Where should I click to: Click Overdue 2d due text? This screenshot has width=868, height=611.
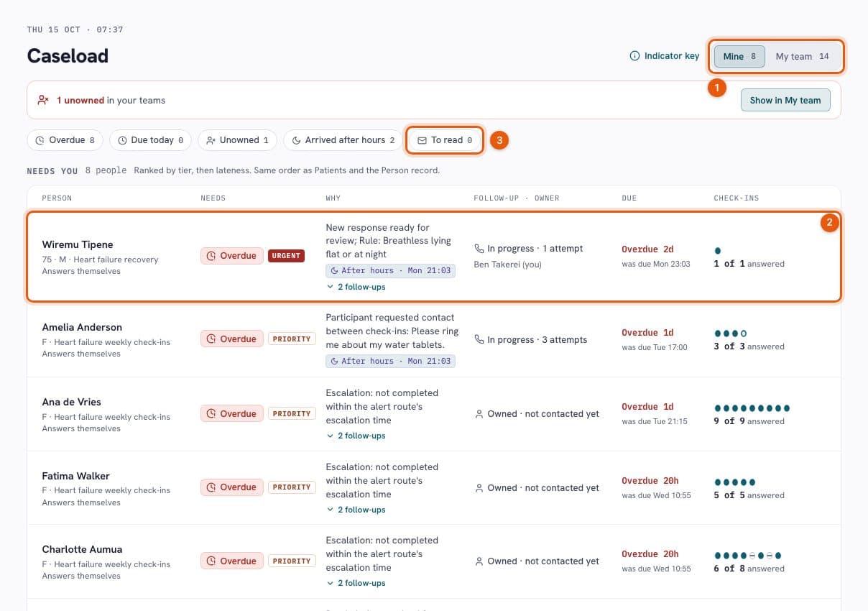pos(647,249)
